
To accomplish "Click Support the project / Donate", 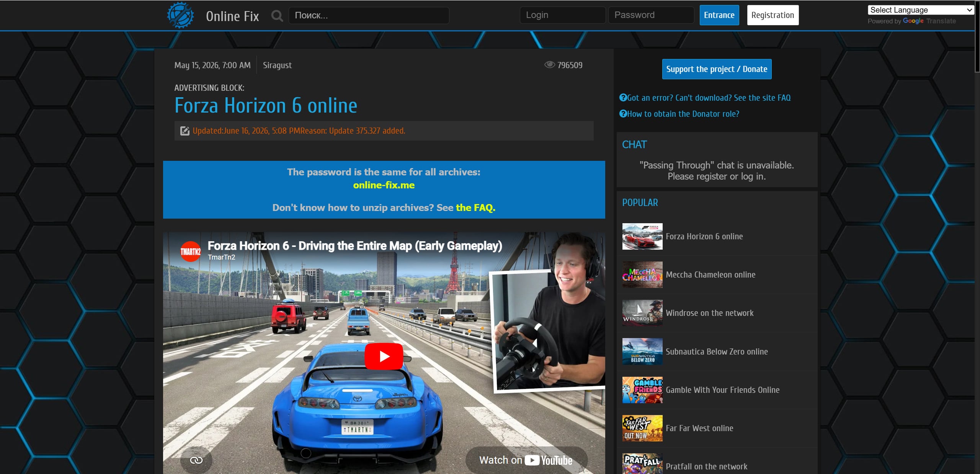I will [717, 69].
